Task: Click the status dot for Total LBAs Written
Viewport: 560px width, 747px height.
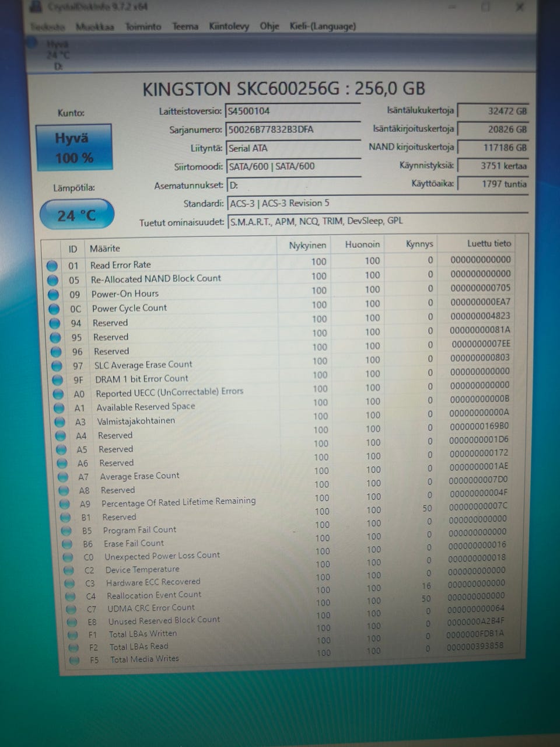Action: pyautogui.click(x=73, y=635)
